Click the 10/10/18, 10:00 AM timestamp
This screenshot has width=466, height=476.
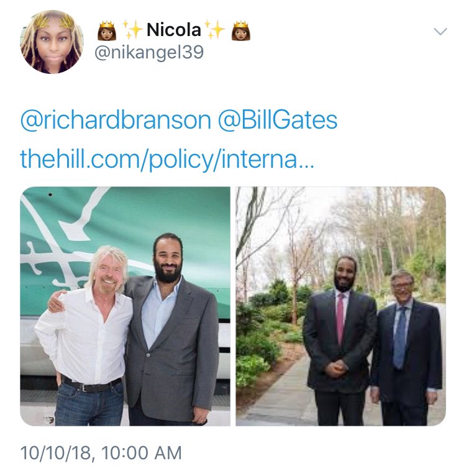click(101, 453)
